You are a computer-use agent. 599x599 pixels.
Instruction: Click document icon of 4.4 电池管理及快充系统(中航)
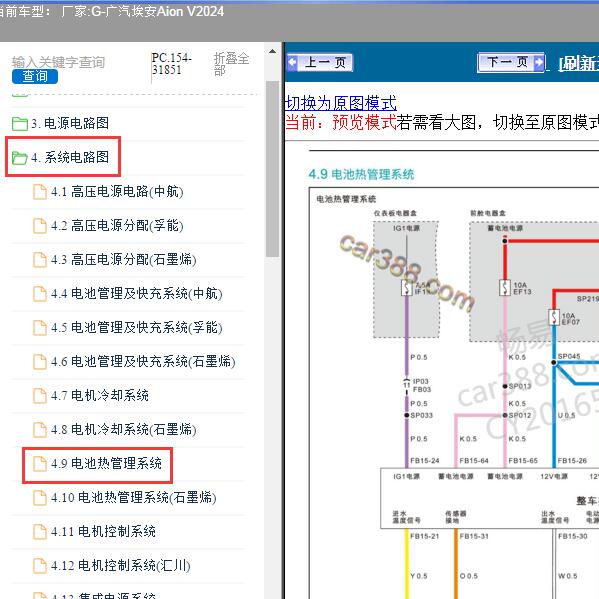click(x=40, y=294)
